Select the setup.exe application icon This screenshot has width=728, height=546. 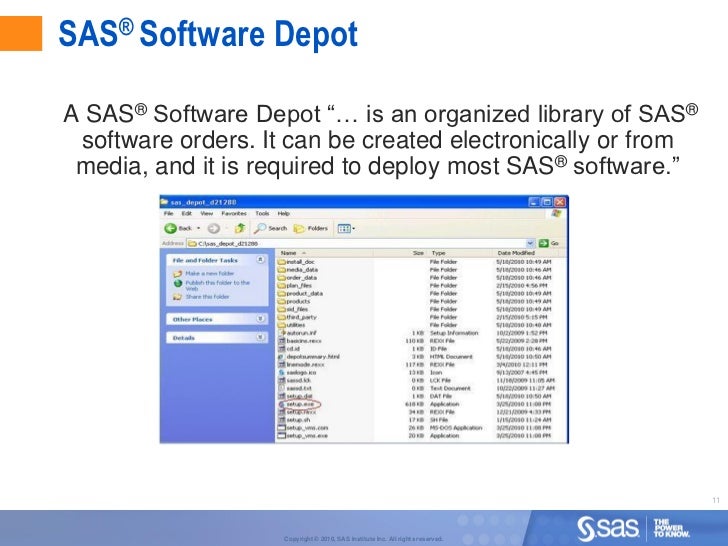(282, 404)
